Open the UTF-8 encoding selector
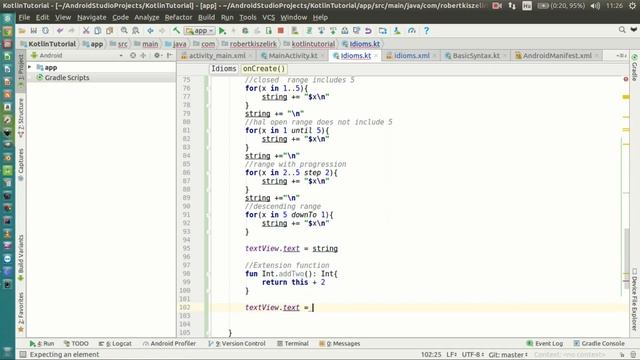The width and height of the screenshot is (640, 360). [473, 355]
